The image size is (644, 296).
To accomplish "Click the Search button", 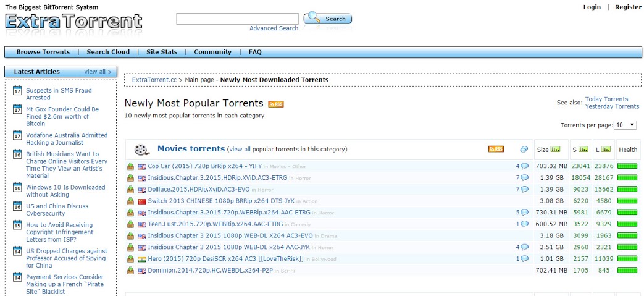I will 328,19.
